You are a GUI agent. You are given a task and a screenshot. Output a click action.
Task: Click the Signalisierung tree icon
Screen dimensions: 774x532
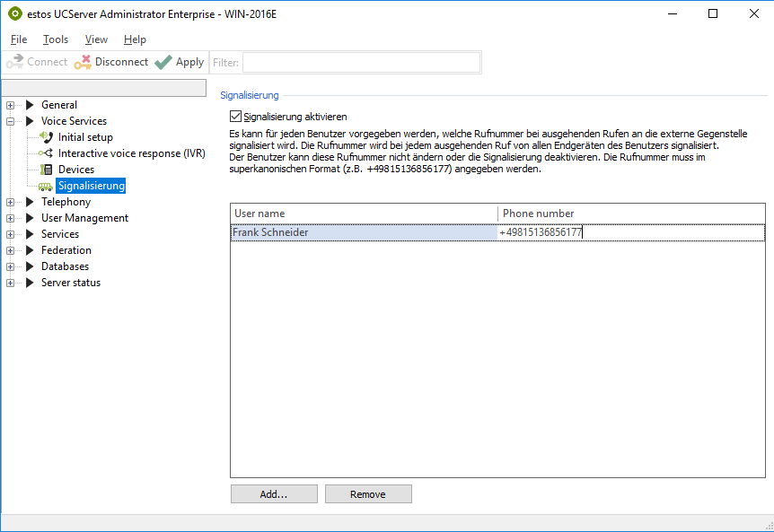pyautogui.click(x=47, y=186)
